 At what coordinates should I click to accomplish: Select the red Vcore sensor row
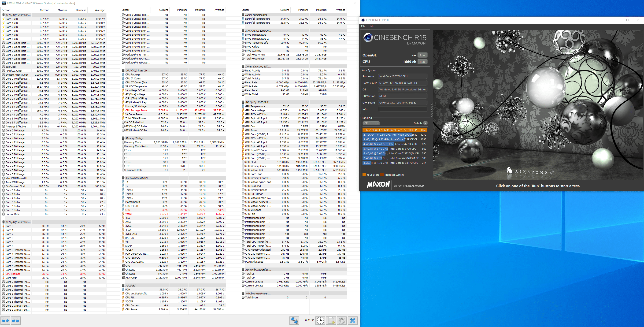click(173, 214)
